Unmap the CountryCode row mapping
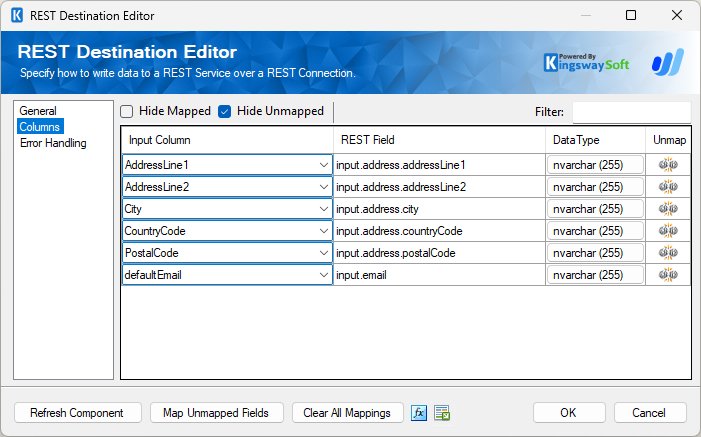Image resolution: width=701 pixels, height=437 pixels. [668, 230]
